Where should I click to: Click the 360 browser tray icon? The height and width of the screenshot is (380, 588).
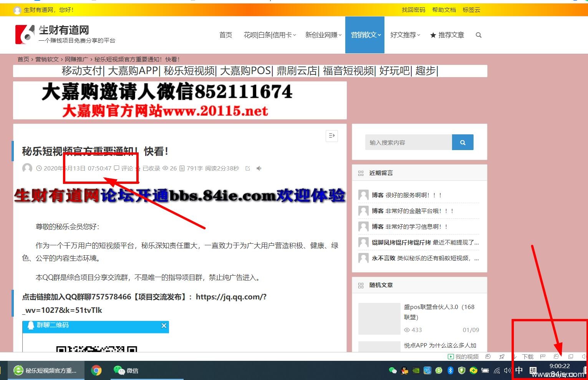pos(439,370)
